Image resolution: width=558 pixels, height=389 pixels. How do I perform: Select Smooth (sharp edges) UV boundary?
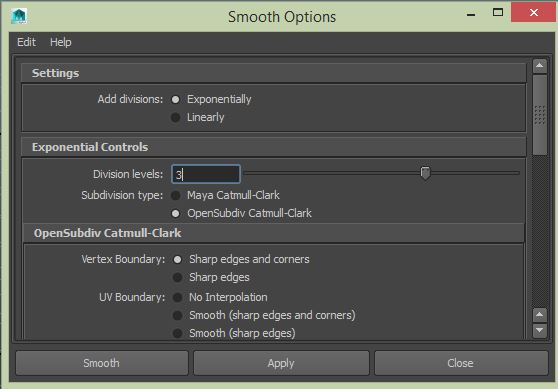tap(177, 333)
